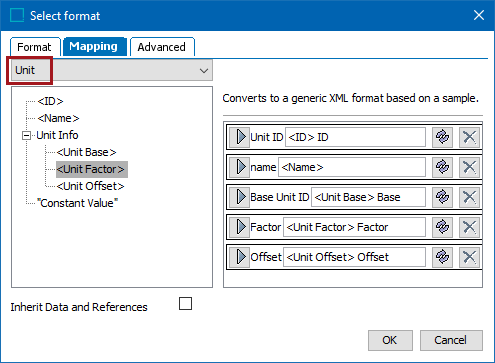This screenshot has height=363, width=495.
Task: Confirm with the OK button
Action: click(x=390, y=340)
